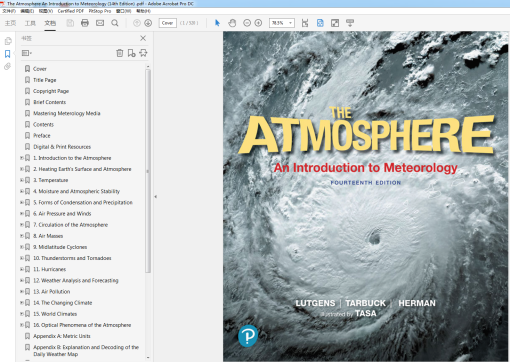This screenshot has width=510, height=362.
Task: Open the search magnifier tool
Action: (115, 23)
